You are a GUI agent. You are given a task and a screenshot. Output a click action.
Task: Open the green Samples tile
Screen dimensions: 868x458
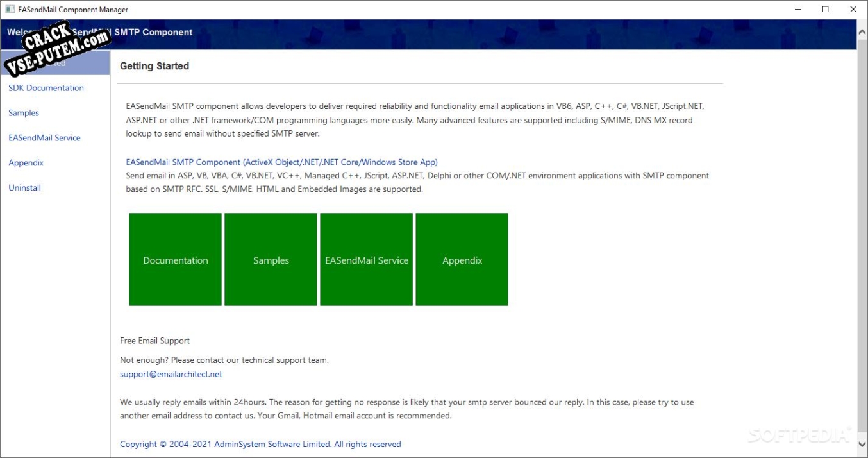click(x=271, y=260)
